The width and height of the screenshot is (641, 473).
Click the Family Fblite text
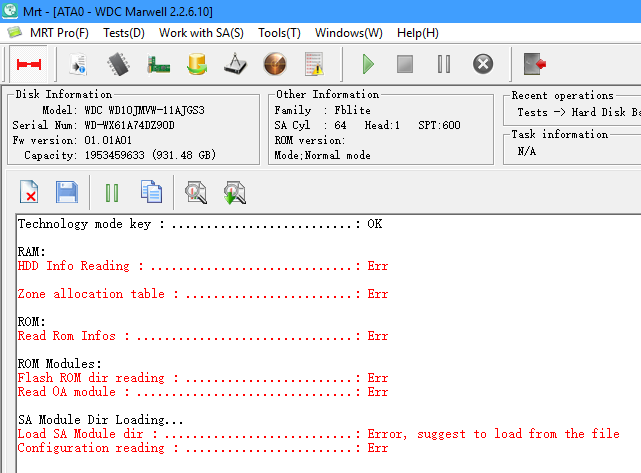coord(323,110)
